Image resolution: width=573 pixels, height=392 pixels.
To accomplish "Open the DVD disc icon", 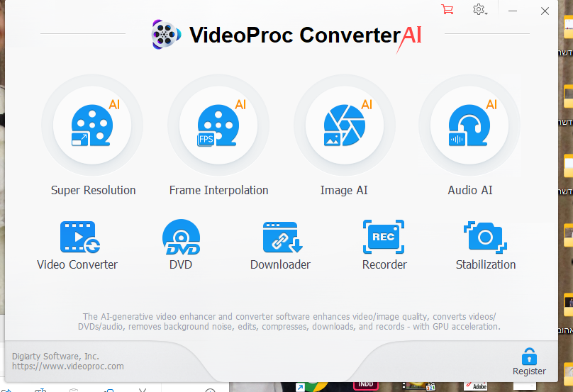I will (x=182, y=237).
